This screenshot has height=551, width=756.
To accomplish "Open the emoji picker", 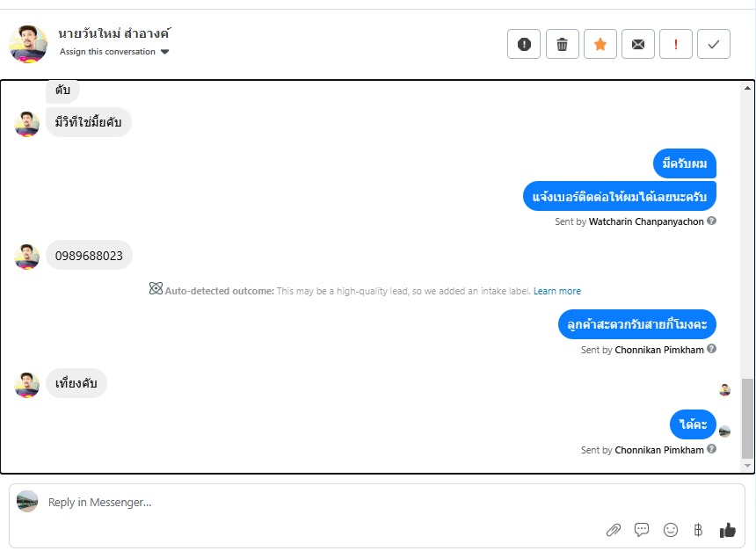I will 671,530.
